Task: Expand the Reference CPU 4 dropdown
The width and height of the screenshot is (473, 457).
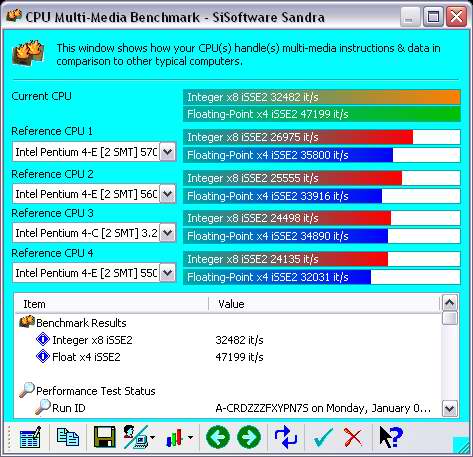Action: click(167, 273)
